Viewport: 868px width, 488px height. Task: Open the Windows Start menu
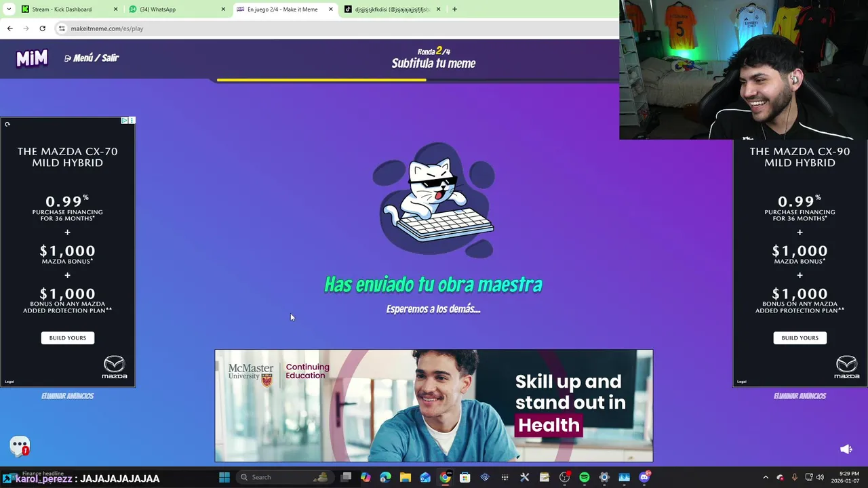point(224,477)
